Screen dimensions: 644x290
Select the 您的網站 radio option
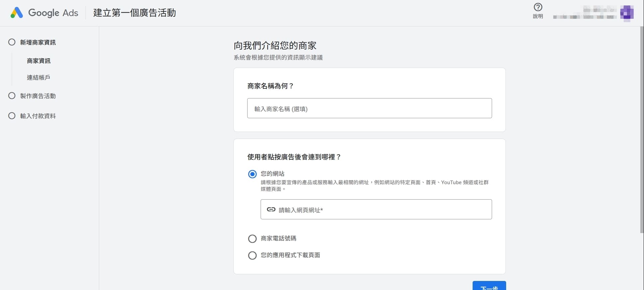(x=252, y=174)
